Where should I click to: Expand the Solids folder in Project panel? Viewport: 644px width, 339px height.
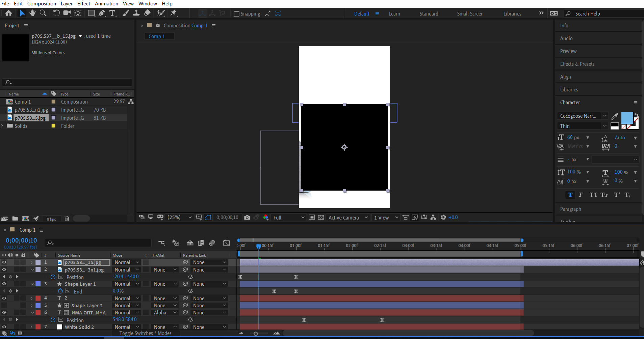point(3,126)
